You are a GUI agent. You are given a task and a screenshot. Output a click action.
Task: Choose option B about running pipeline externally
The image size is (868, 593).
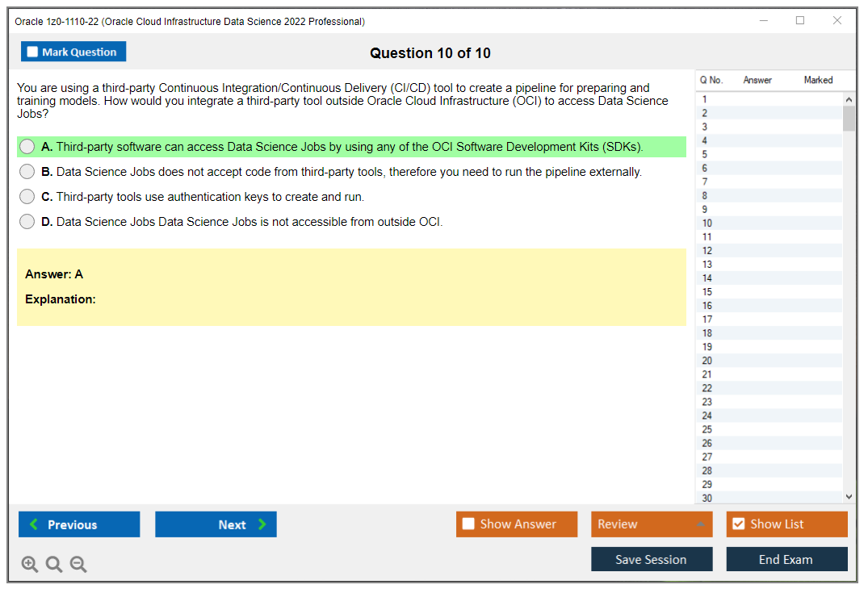coord(27,172)
